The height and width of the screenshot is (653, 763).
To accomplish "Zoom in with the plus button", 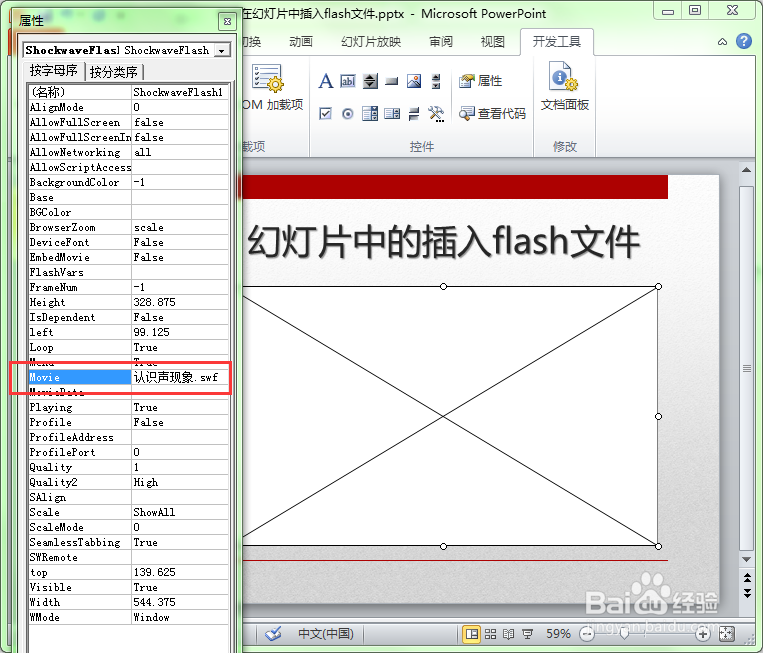I will point(702,634).
